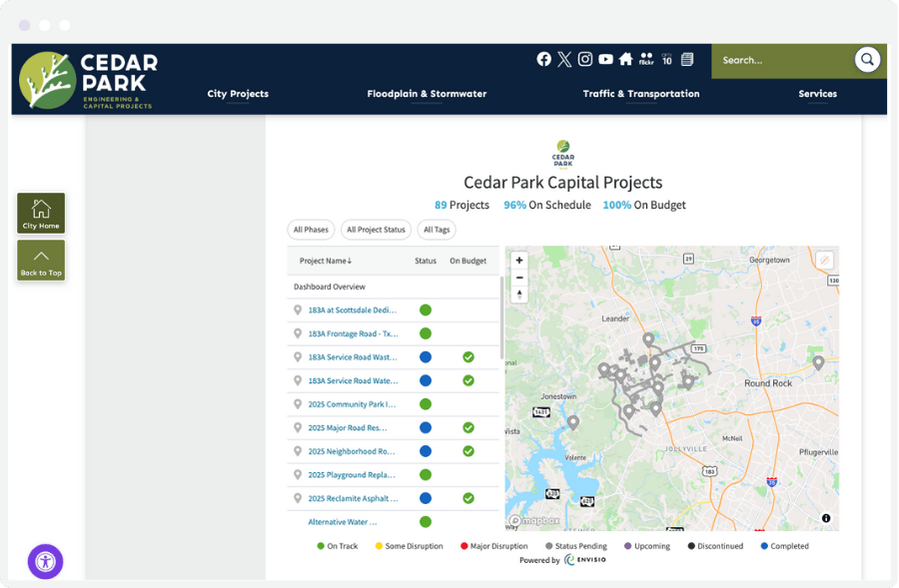Open the Instagram icon in the header
Image resolution: width=899 pixels, height=588 pixels.
click(x=585, y=59)
